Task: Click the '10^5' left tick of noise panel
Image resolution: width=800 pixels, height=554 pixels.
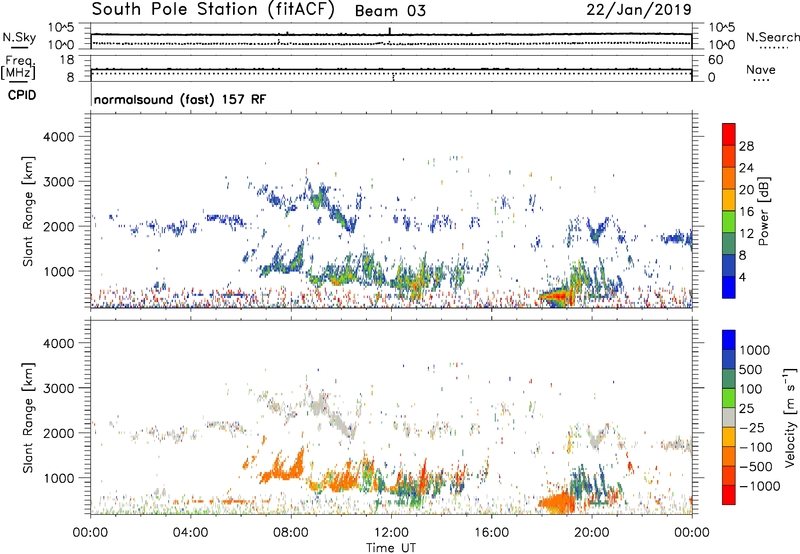Action: coord(61,28)
